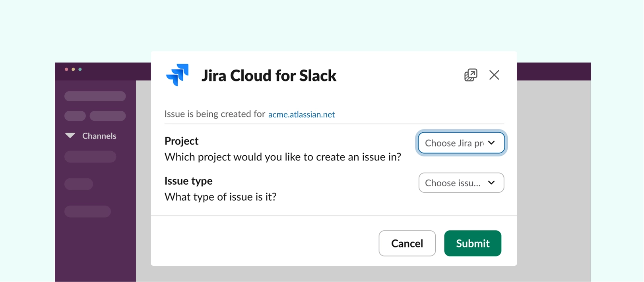The image size is (644, 282).
Task: Collapse the Channels section triangle
Action: click(x=70, y=135)
